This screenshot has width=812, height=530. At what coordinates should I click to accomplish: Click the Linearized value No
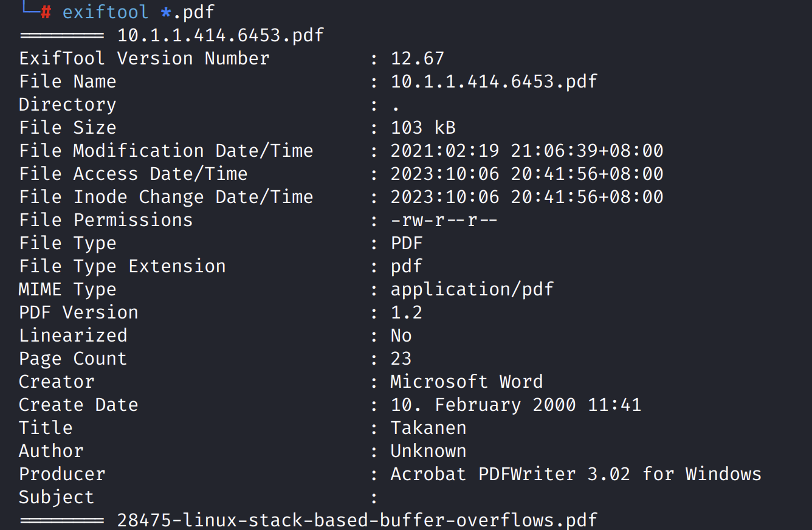pyautogui.click(x=401, y=336)
